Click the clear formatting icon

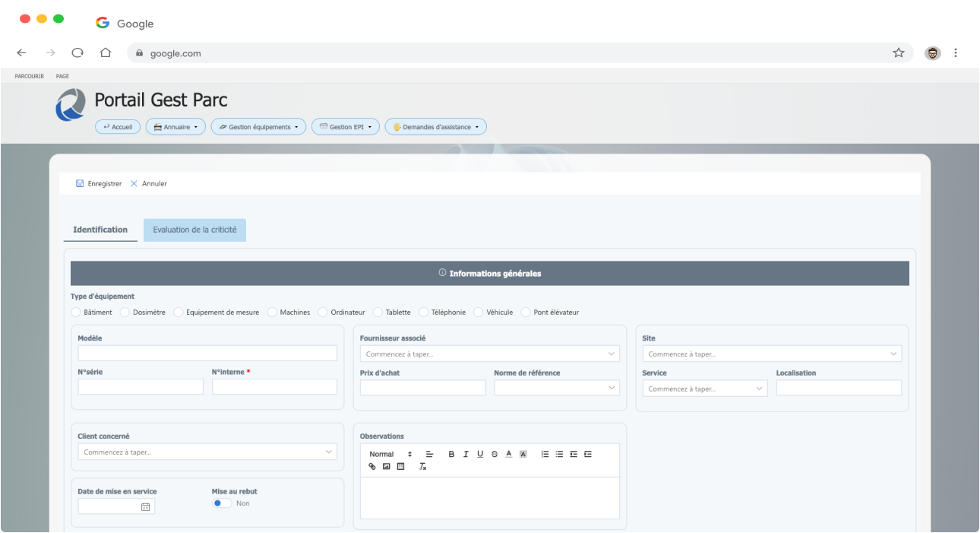point(423,466)
